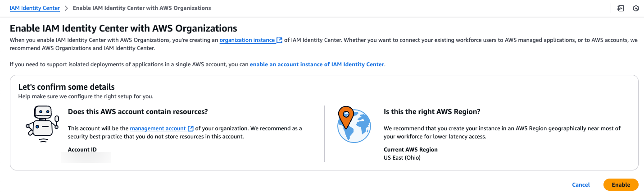644x193 pixels.
Task: Select the current breadcrumb page title
Action: 142,8
